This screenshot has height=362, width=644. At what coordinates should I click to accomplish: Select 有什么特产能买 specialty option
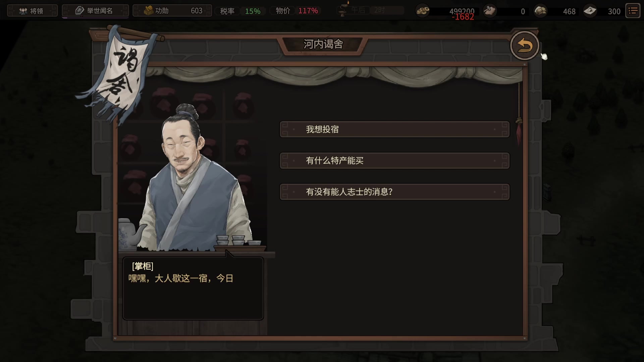pos(394,161)
